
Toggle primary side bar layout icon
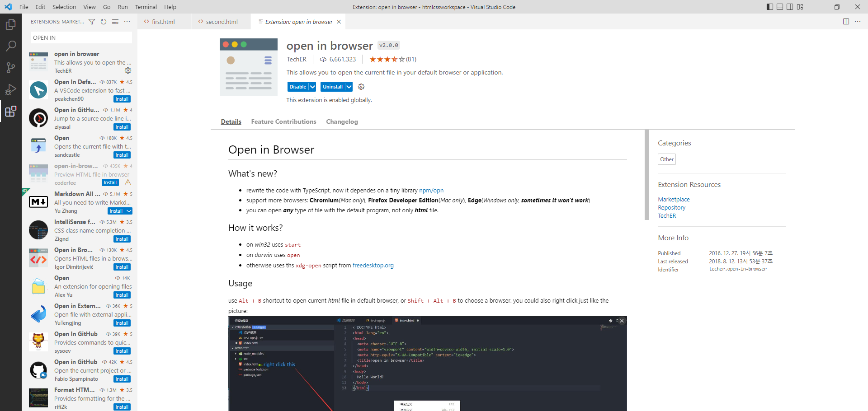tap(770, 7)
